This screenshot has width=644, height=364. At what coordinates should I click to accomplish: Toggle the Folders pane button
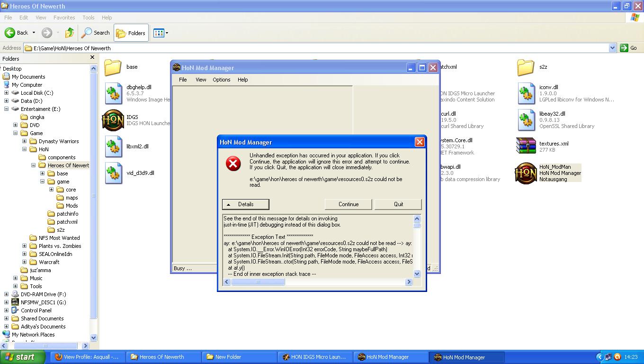point(131,33)
